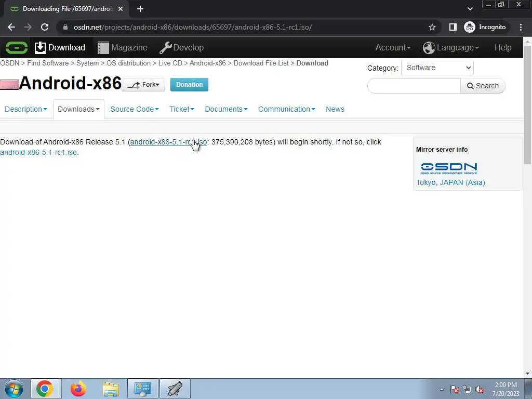Click the Android-x86 breadcrumb link
532x399 pixels.
click(208, 63)
